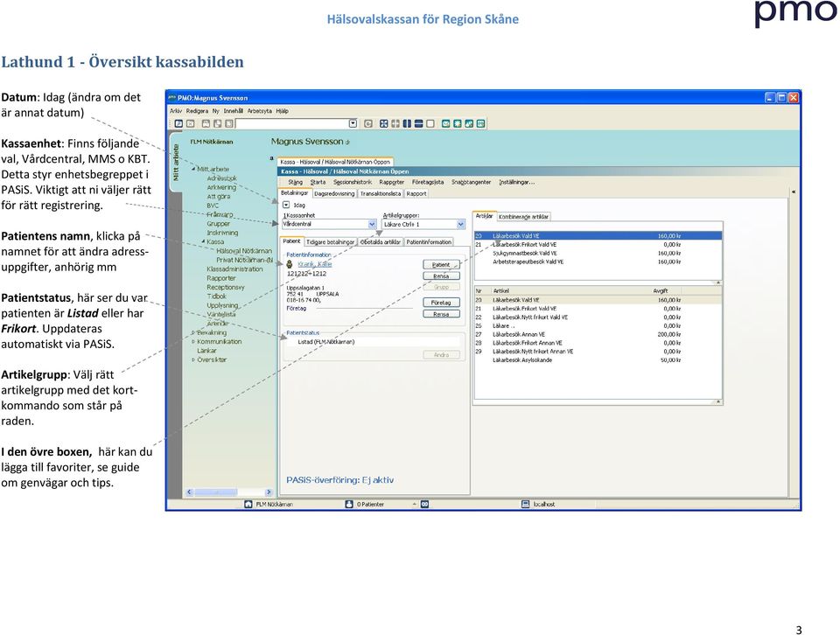Click the circular C icon beside toolbar combo box

pos(368,123)
